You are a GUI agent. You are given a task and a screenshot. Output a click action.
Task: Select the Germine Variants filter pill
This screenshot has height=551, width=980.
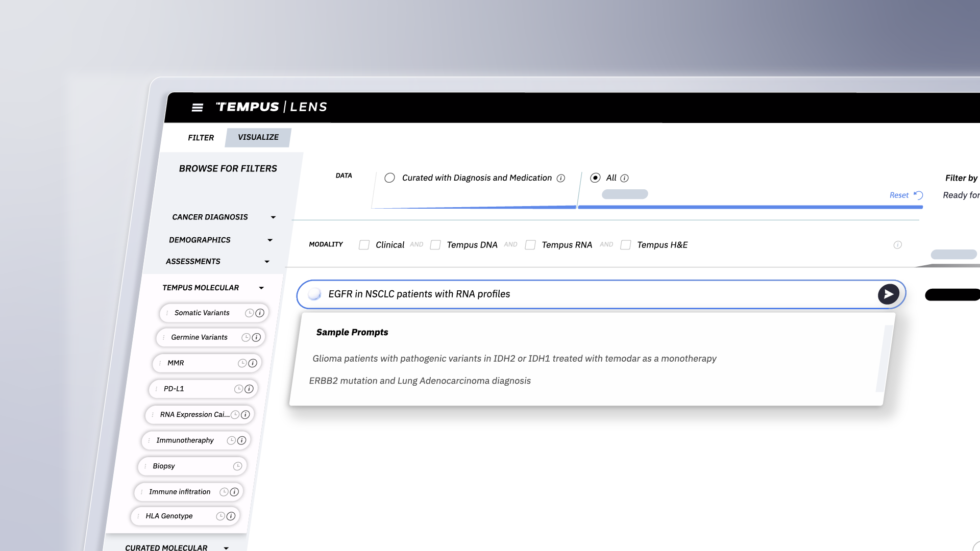click(210, 337)
